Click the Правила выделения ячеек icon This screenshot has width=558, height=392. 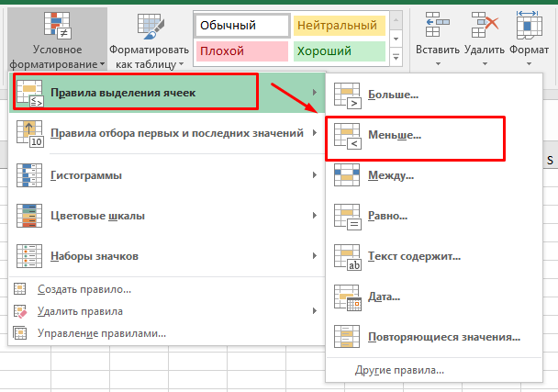pyautogui.click(x=30, y=94)
